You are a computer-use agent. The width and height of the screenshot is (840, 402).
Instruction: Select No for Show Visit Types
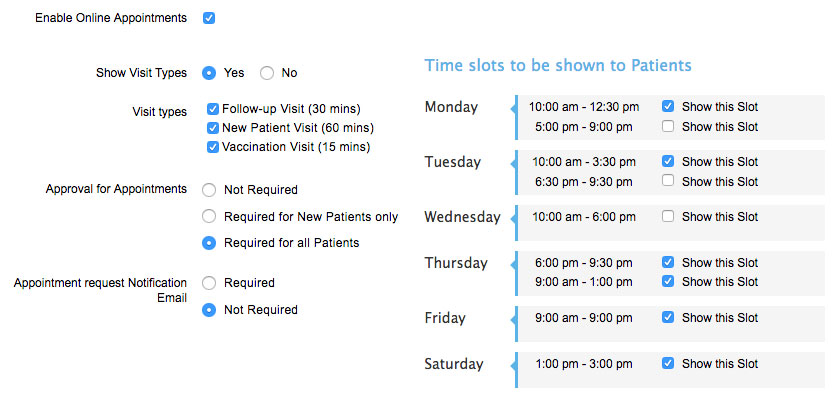point(267,73)
